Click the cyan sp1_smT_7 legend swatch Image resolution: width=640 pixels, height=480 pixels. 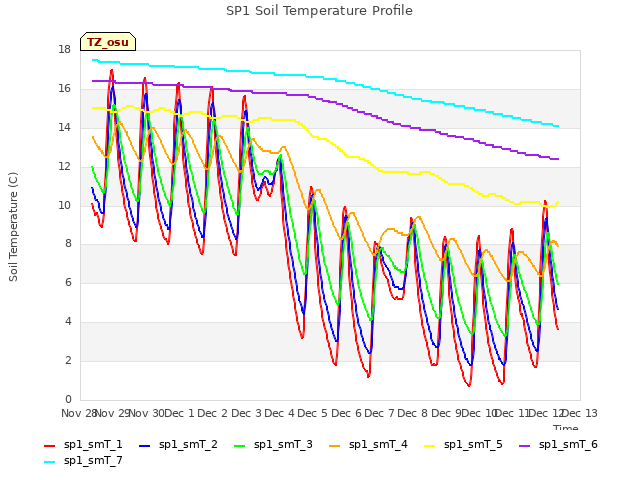[x=49, y=462]
